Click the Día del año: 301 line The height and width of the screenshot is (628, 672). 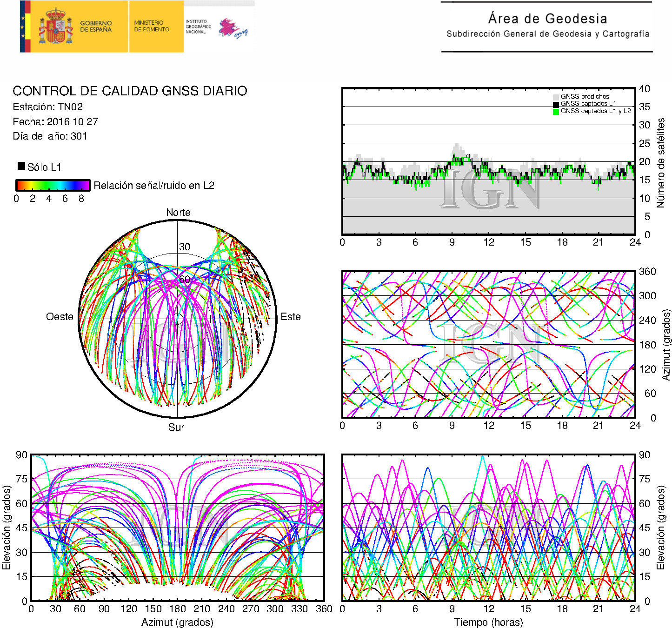[50, 136]
